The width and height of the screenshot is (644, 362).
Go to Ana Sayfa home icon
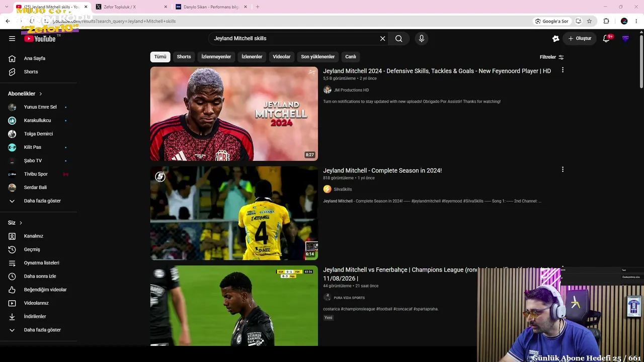[12, 58]
